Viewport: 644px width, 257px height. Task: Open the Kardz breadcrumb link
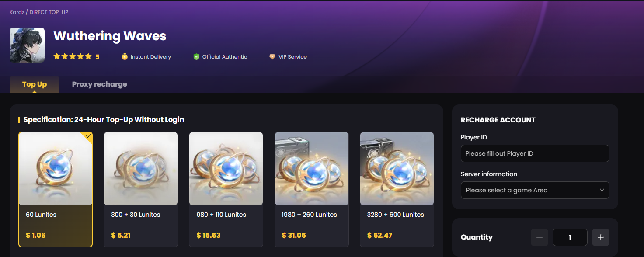pyautogui.click(x=17, y=12)
